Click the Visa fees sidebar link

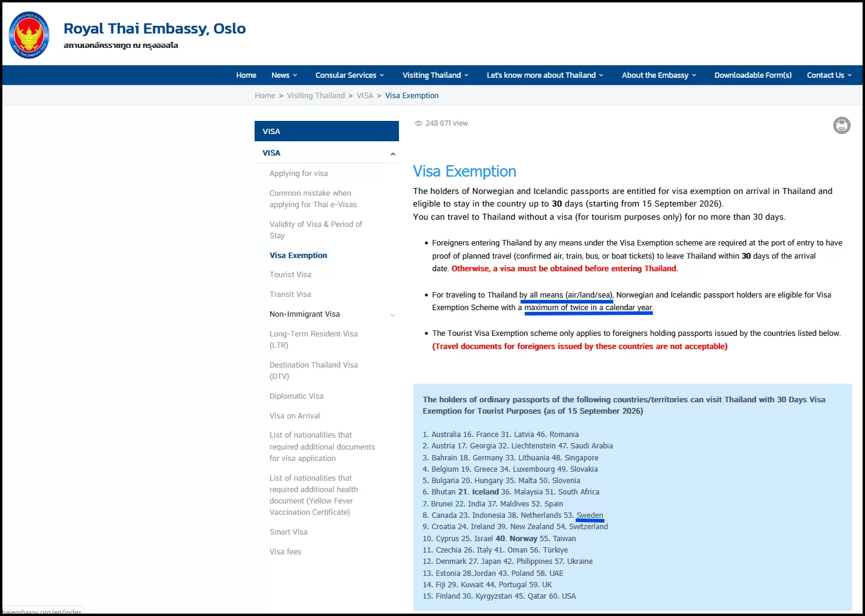click(x=286, y=552)
